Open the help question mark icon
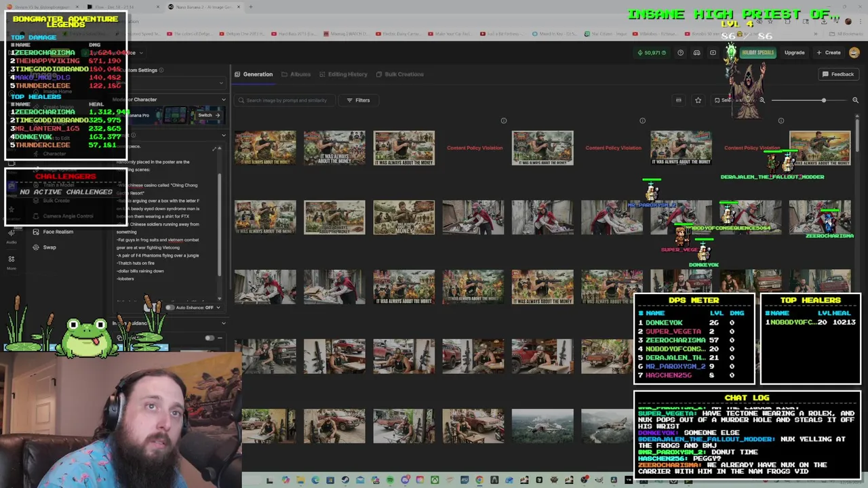This screenshot has width=868, height=488. (x=680, y=53)
